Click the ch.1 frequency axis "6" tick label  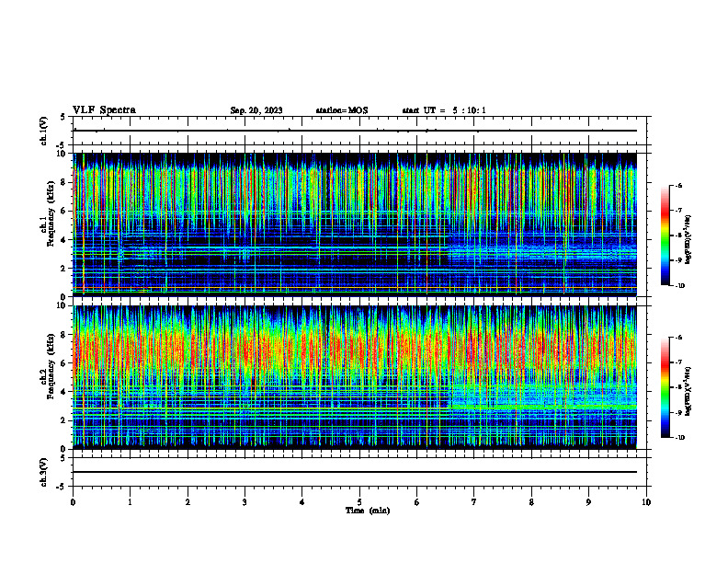(x=63, y=211)
